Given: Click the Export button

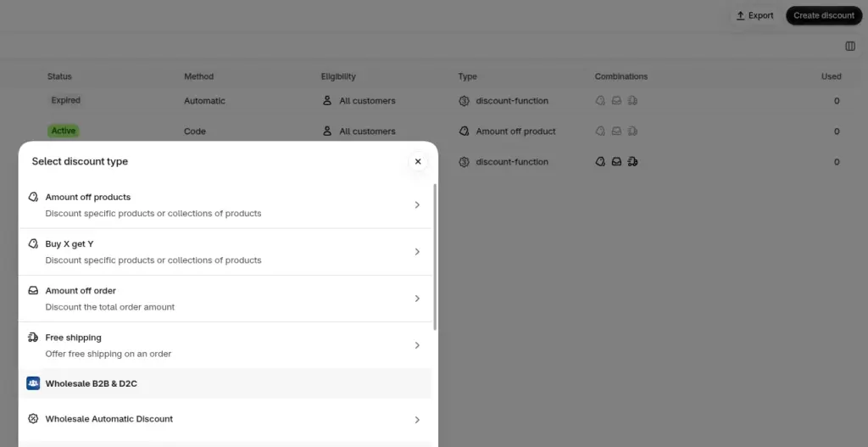Looking at the screenshot, I should (754, 15).
